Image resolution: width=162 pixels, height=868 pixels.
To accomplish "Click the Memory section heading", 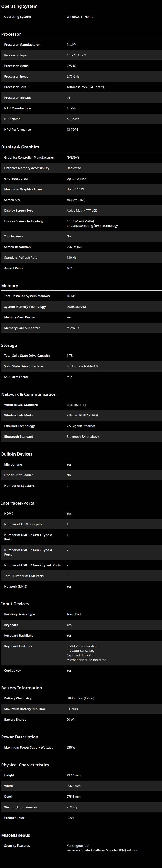I will coord(10,286).
